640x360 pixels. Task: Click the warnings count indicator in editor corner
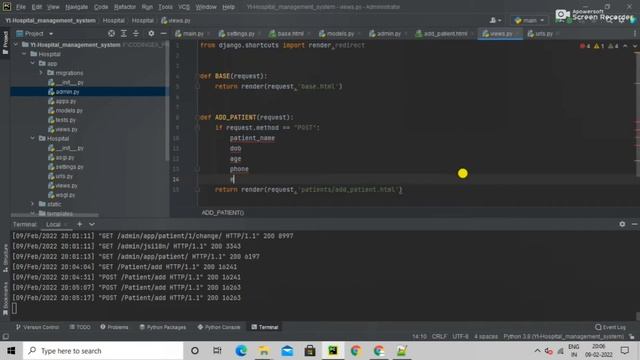(x=599, y=46)
